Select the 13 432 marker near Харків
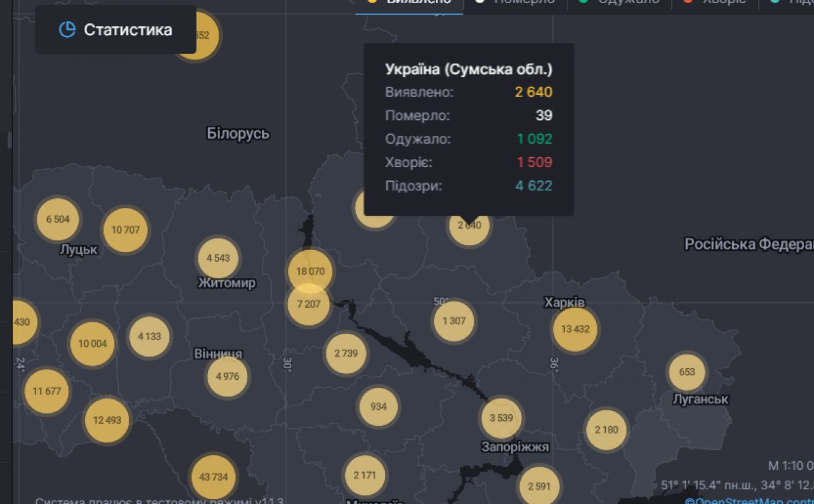 pyautogui.click(x=575, y=329)
